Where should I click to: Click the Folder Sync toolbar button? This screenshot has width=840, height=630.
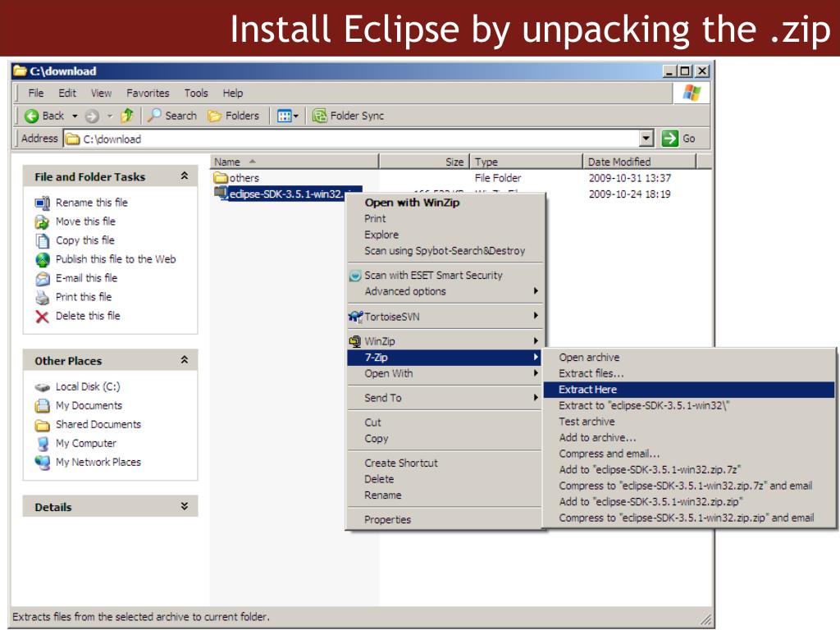pyautogui.click(x=348, y=116)
